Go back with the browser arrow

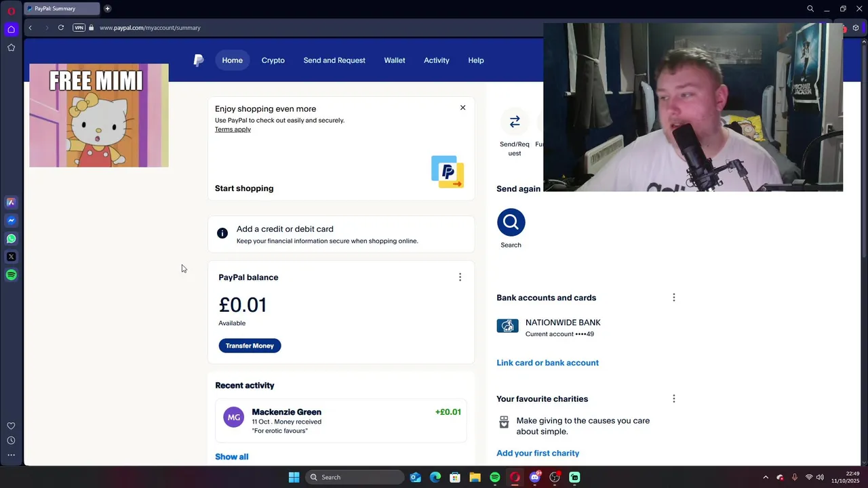pos(30,28)
